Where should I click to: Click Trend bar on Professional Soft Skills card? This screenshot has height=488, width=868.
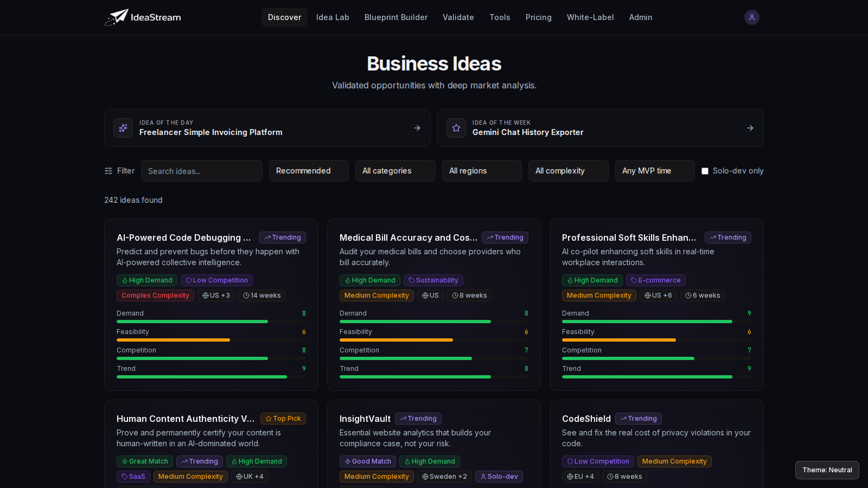pyautogui.click(x=656, y=377)
